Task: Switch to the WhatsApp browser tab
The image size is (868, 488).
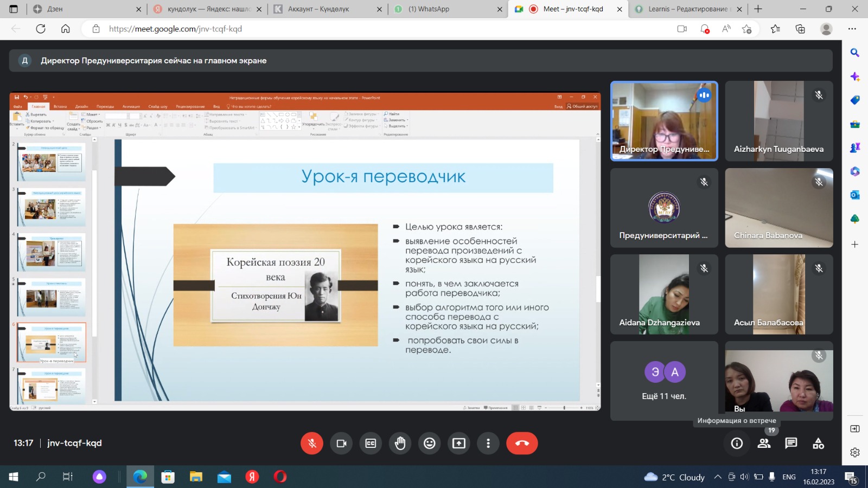Action: pos(445,9)
